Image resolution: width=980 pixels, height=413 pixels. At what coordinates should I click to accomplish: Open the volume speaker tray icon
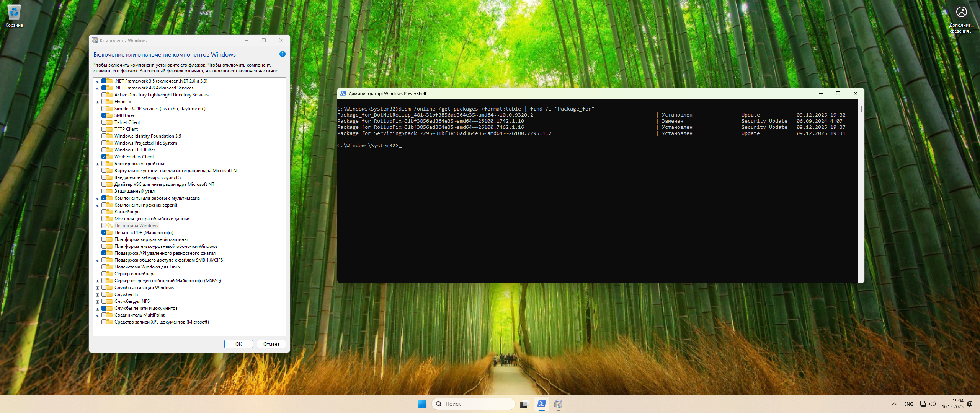933,404
